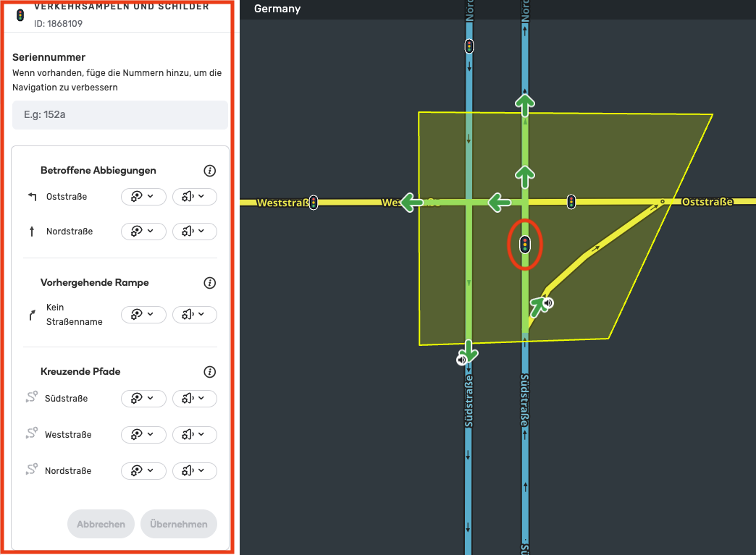The height and width of the screenshot is (555, 756).
Task: Click traffic light on Oststraße segment
Action: click(571, 202)
